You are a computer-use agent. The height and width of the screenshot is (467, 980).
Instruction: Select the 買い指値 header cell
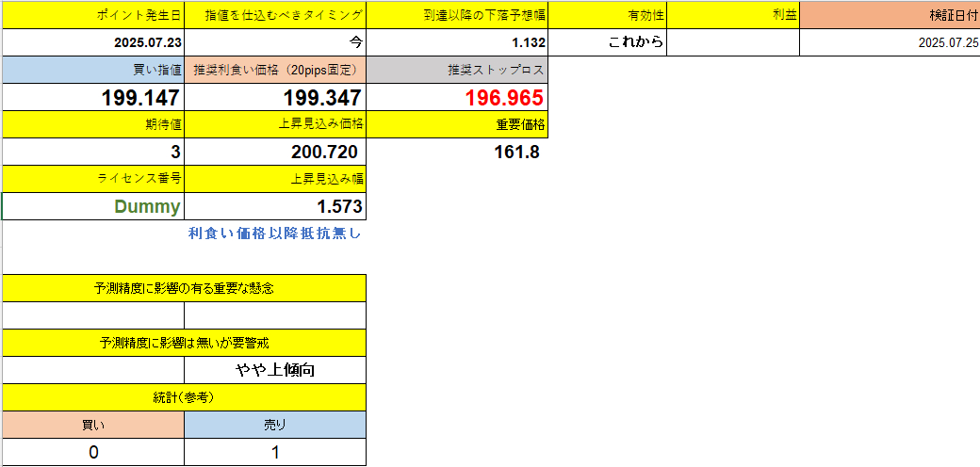point(93,70)
